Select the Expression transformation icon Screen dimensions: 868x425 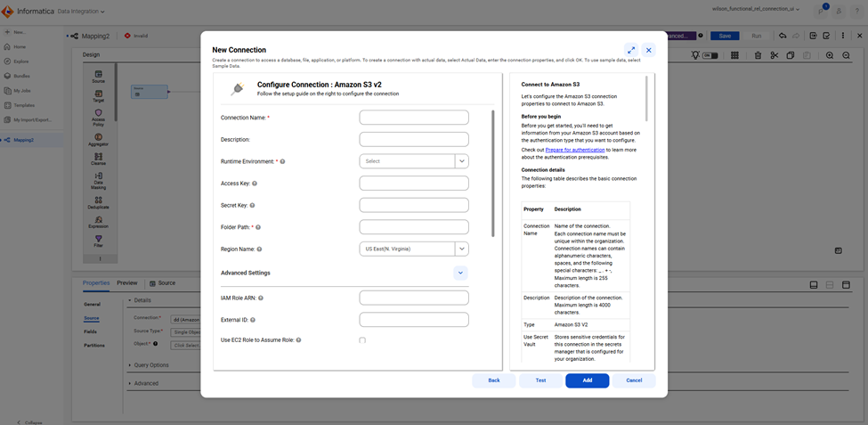point(99,219)
